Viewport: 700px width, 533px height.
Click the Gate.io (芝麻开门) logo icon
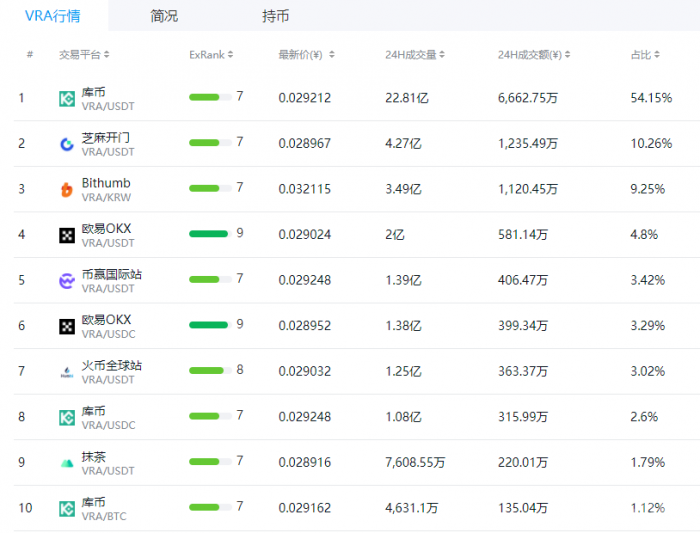coord(67,144)
